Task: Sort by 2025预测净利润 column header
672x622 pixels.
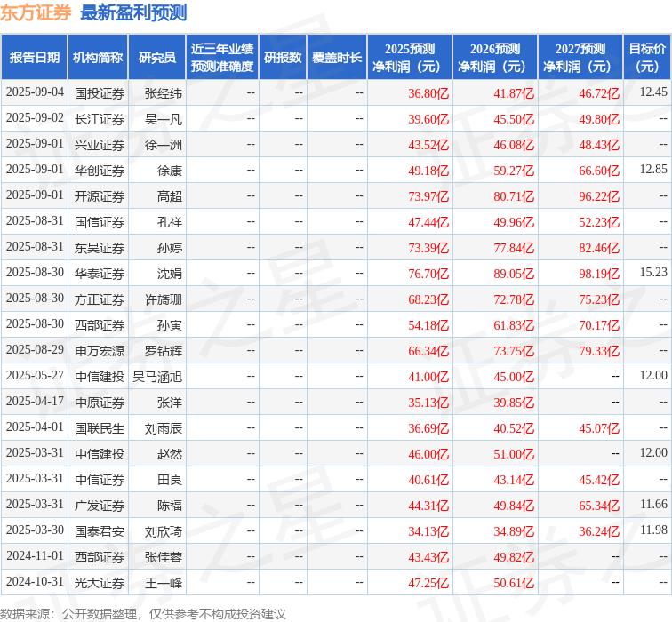Action: tap(409, 58)
